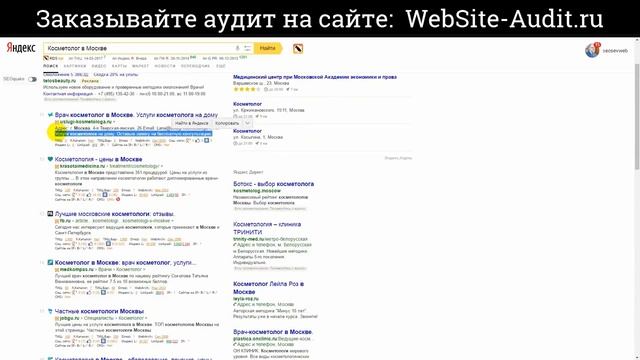Click Найти в Яндексе in selection popup

click(192, 123)
